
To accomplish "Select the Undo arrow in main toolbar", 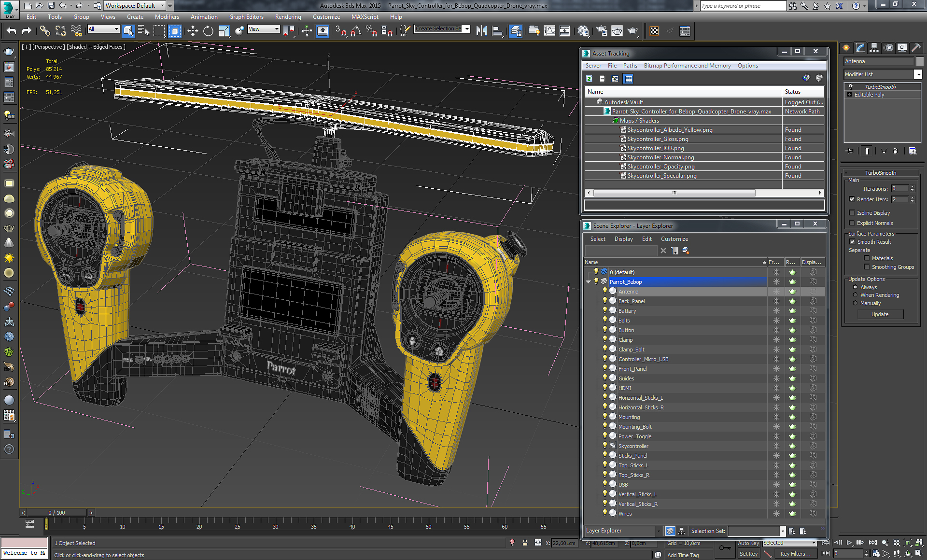I will pyautogui.click(x=11, y=31).
